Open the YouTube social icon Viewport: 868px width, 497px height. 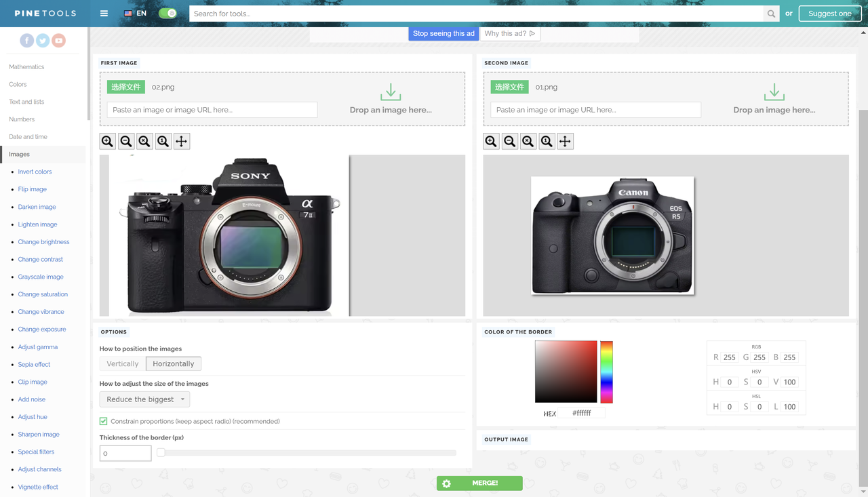pos(59,41)
